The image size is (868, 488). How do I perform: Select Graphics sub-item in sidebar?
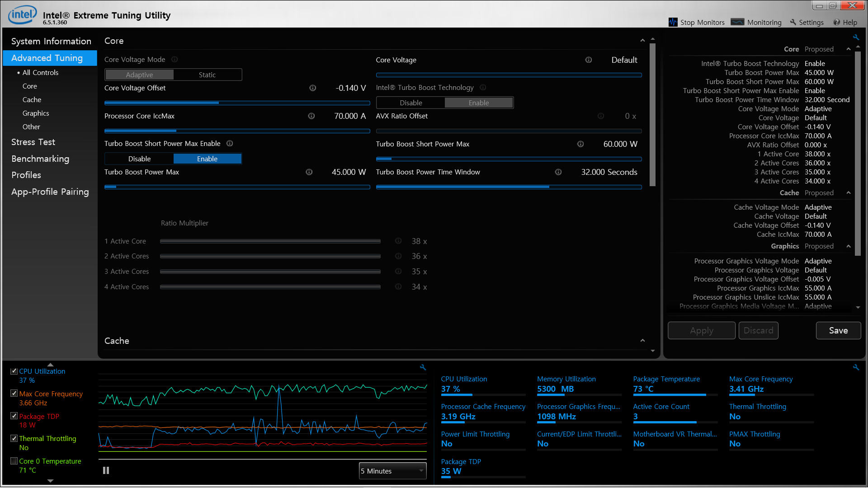click(x=36, y=113)
